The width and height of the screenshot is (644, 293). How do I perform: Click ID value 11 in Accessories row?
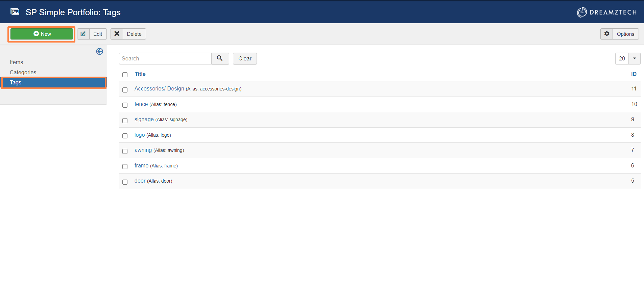(x=634, y=89)
